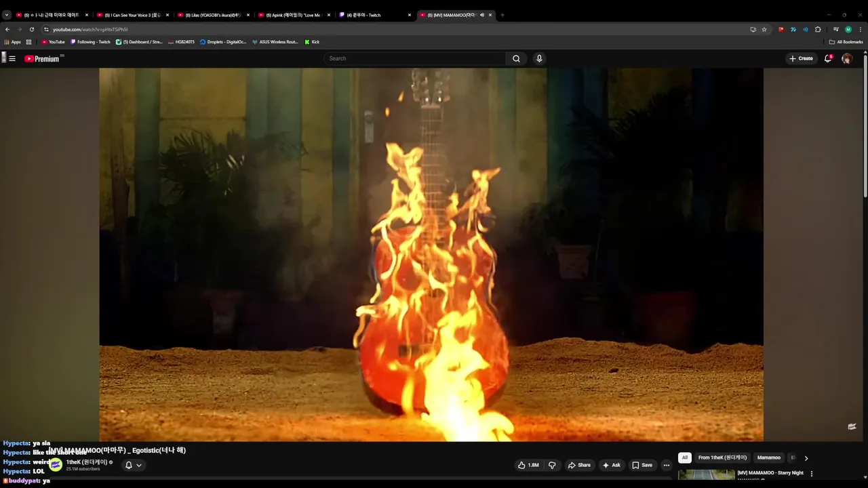
Task: Open the YouTube bookmark
Action: coord(54,42)
